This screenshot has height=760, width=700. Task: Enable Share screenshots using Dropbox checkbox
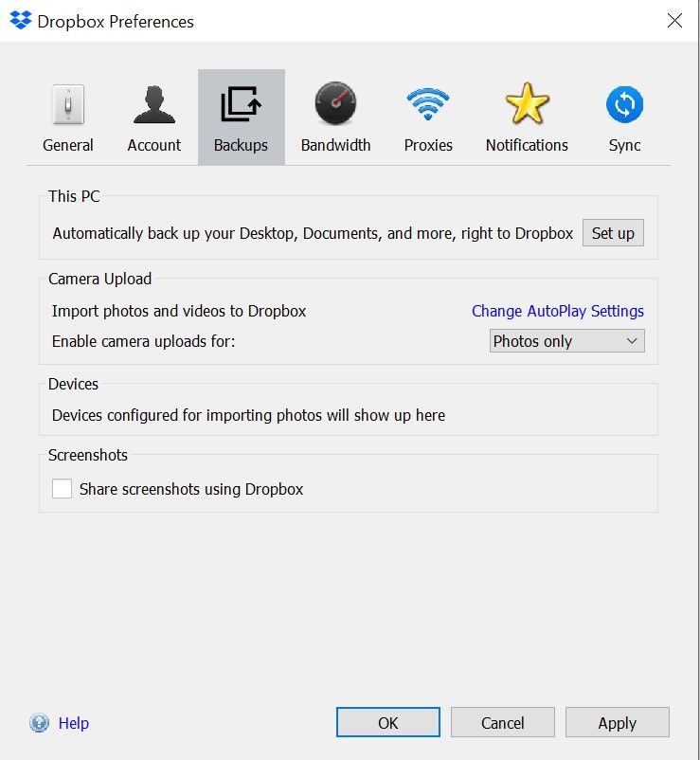[62, 489]
